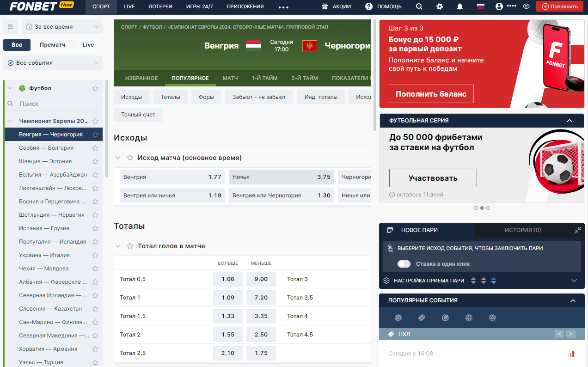Collapse the Популярные события panel
Viewport: 588px width, 367px height.
(573, 300)
